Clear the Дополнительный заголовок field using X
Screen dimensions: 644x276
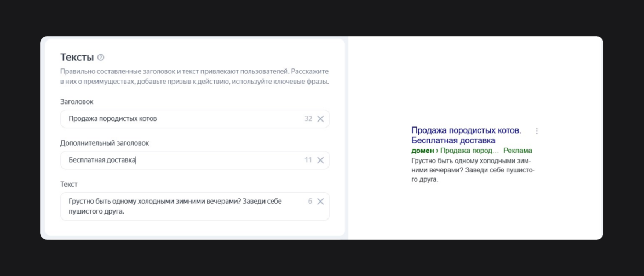[320, 160]
